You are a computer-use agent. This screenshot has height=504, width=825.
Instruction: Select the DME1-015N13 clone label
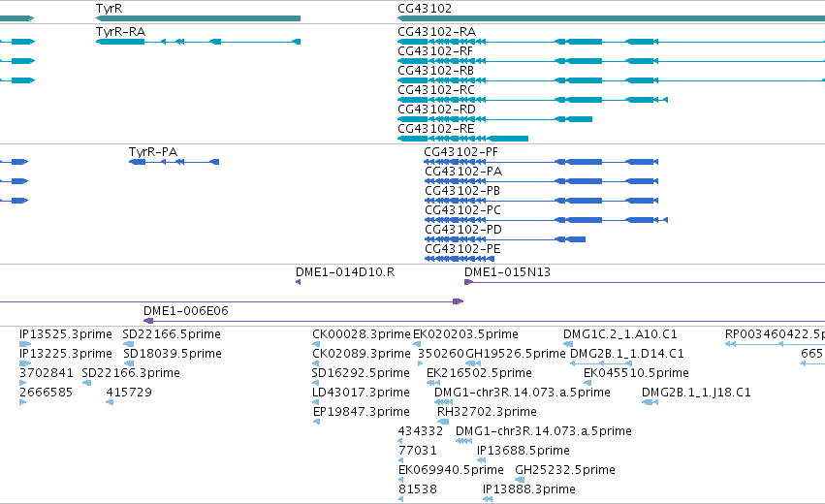click(x=507, y=272)
